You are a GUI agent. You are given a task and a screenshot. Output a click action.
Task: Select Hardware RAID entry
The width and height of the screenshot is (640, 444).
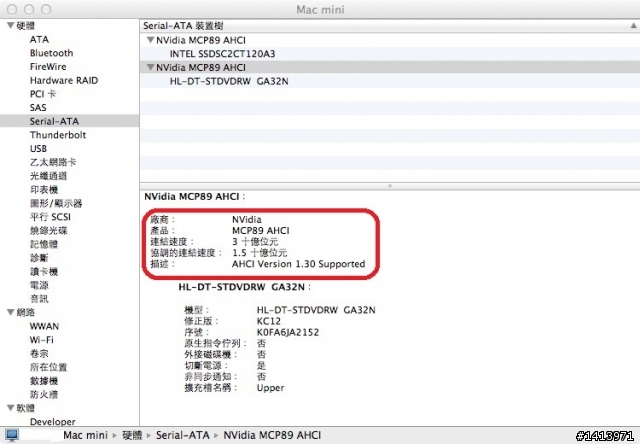pos(64,80)
